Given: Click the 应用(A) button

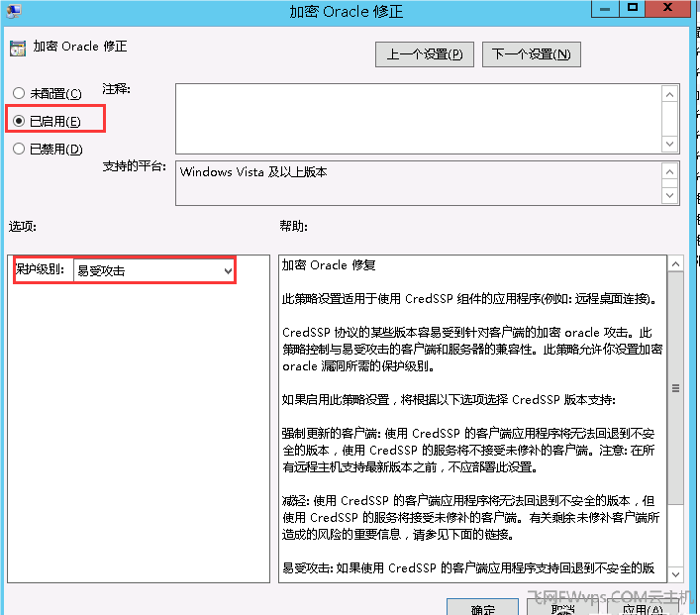Looking at the screenshot, I should point(643,607).
